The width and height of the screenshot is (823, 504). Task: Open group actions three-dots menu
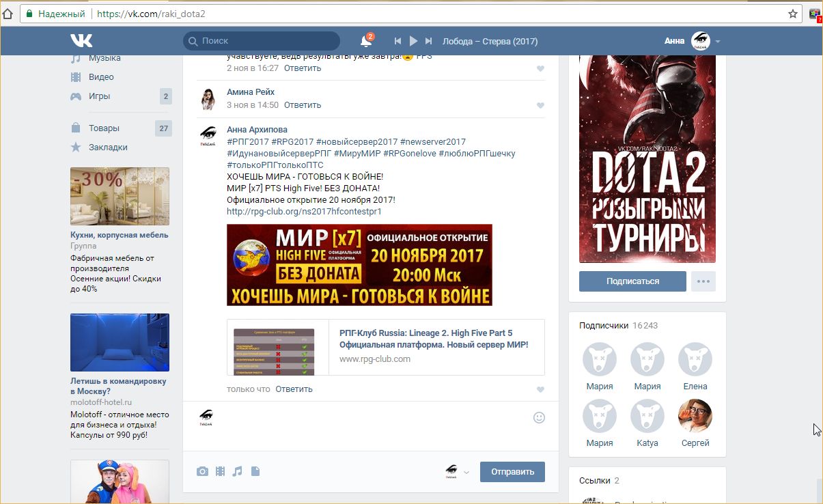(703, 281)
